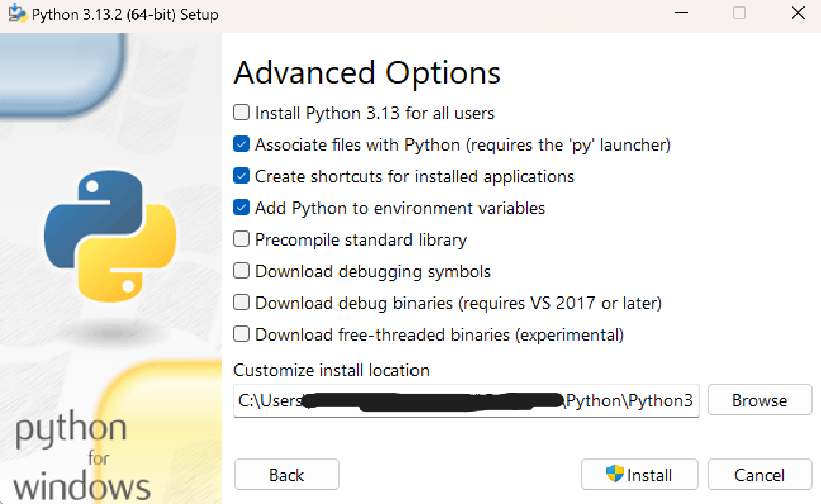Go Back to previous setup page
The image size is (821, 504).
pos(286,474)
